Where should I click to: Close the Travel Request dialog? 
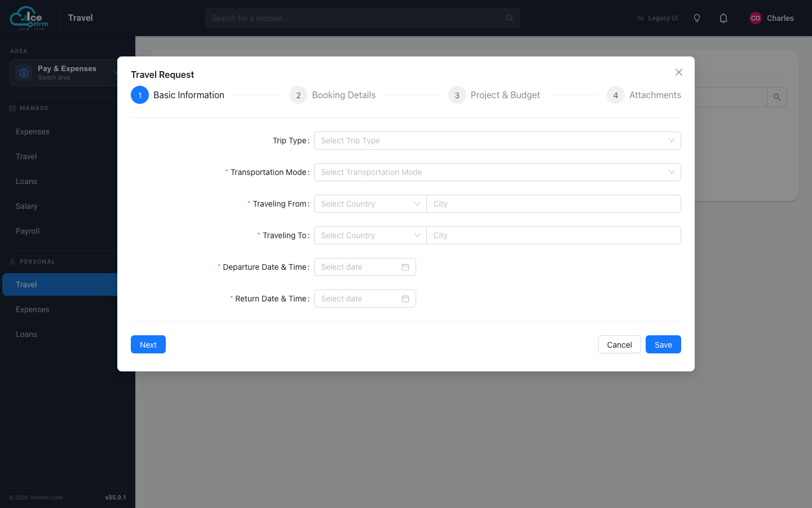coord(679,72)
